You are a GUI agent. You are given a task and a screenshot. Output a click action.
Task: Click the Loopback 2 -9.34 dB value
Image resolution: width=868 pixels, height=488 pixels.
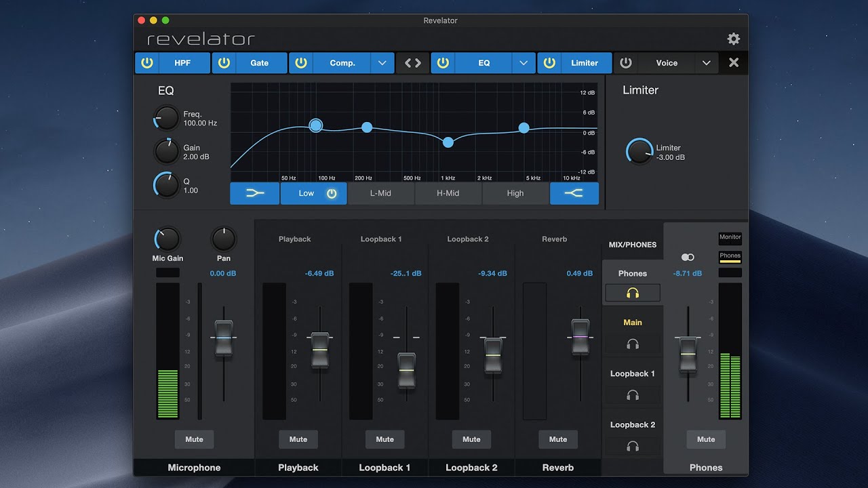(493, 274)
